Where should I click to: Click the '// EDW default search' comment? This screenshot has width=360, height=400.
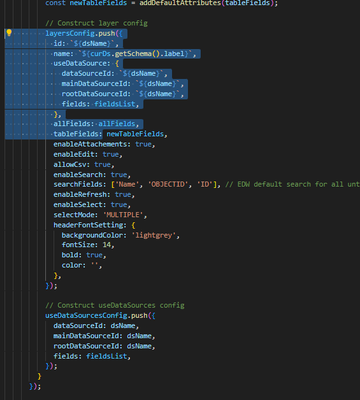pyautogui.click(x=293, y=184)
